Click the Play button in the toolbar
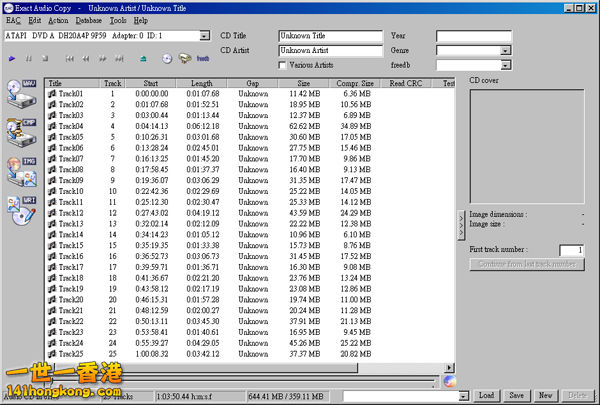The image size is (600, 405). point(10,59)
